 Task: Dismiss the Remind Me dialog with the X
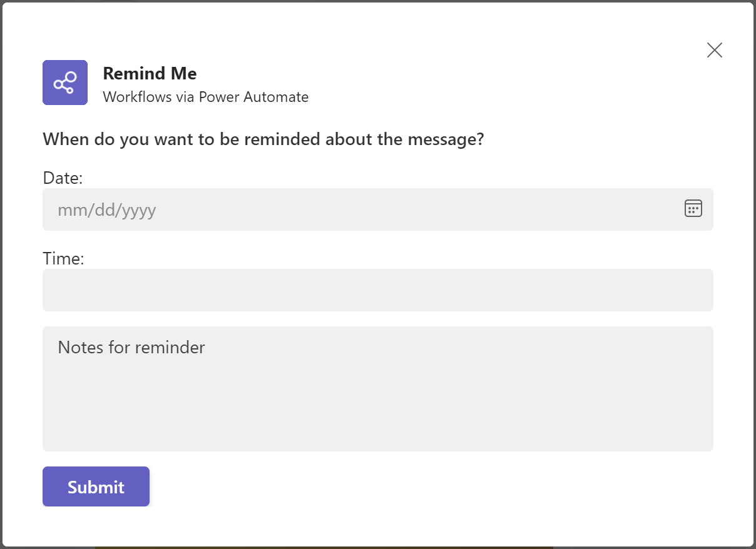(x=714, y=50)
